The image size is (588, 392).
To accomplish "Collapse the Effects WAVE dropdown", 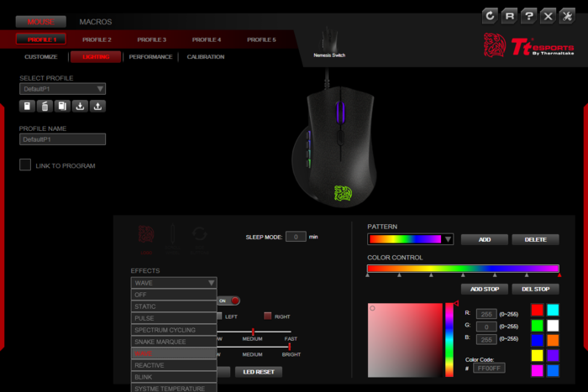I will coord(174,283).
